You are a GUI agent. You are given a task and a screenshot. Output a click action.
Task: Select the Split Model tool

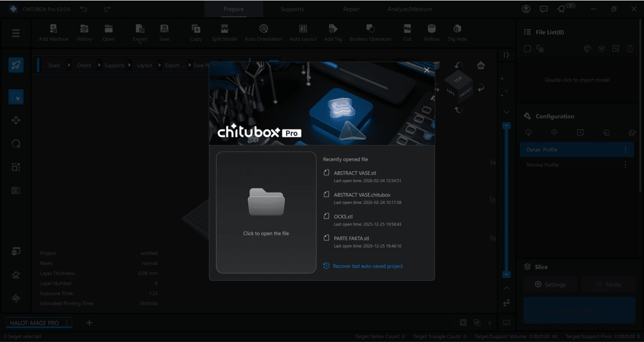point(224,33)
